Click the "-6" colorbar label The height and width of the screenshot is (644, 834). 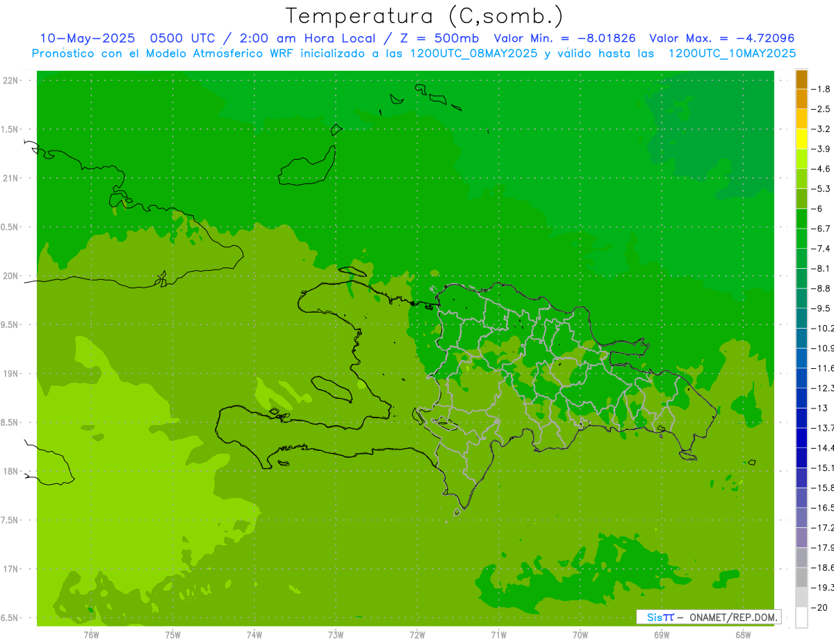pos(819,208)
